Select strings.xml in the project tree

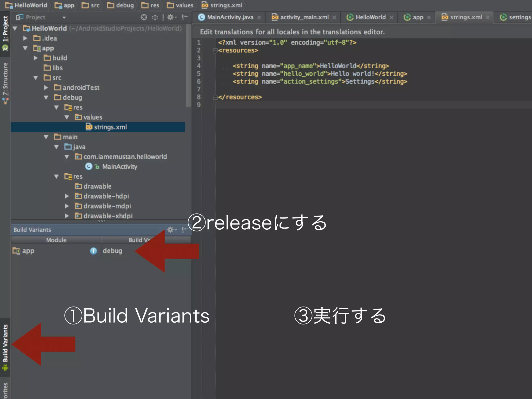pos(98,127)
